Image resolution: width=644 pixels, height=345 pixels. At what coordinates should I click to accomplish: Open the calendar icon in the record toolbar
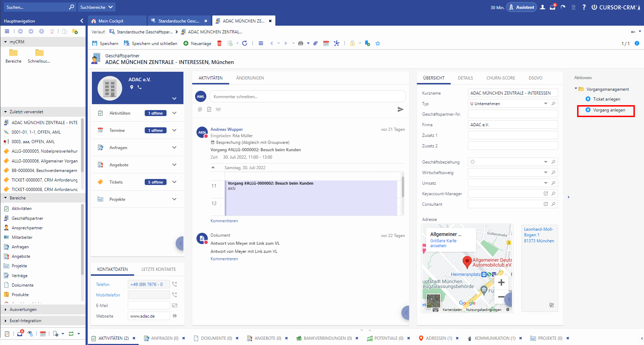326,43
